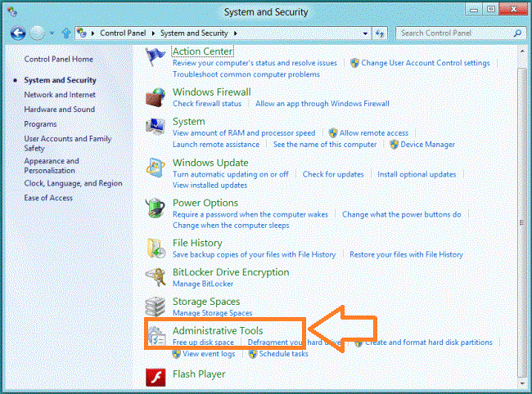Click the Windows Update icon
532x394 pixels.
click(x=156, y=168)
